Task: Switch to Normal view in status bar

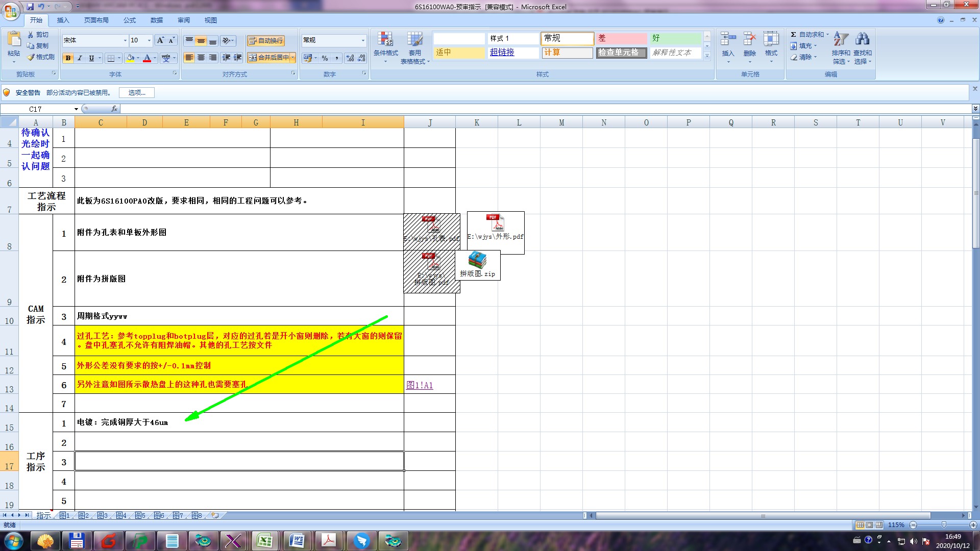Action: coord(860,525)
